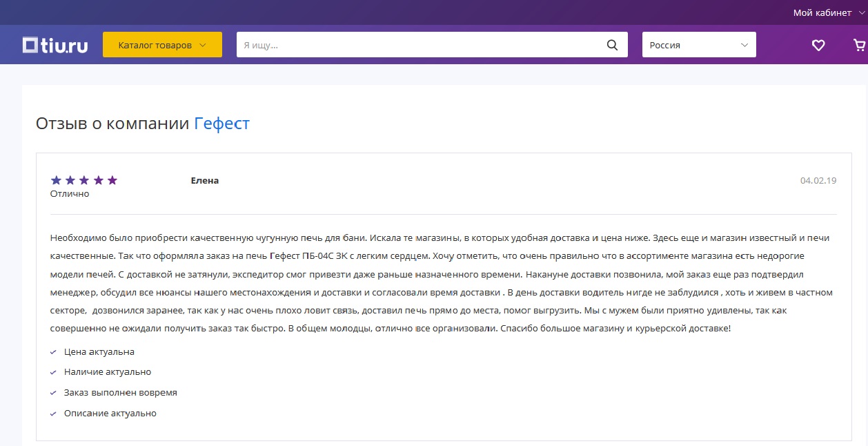Click the reviewer name Елена
Image resolution: width=868 pixels, height=446 pixels.
tap(205, 180)
